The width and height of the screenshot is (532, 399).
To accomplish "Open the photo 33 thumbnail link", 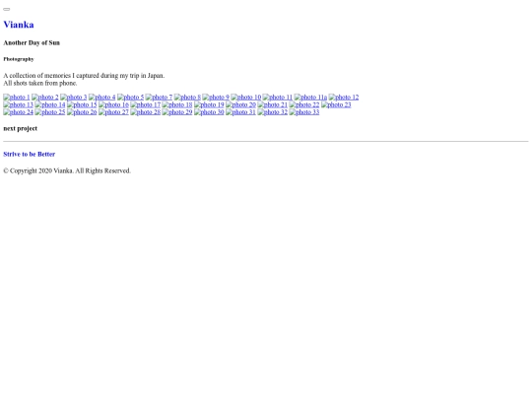I will pos(304,112).
